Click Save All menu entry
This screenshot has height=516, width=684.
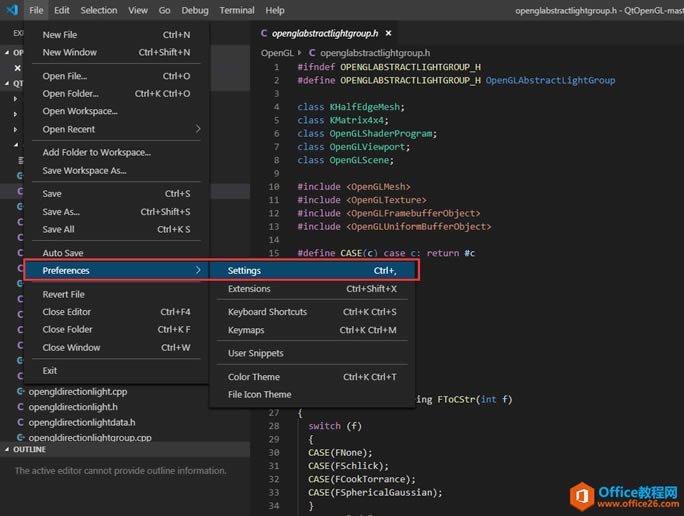click(116, 229)
